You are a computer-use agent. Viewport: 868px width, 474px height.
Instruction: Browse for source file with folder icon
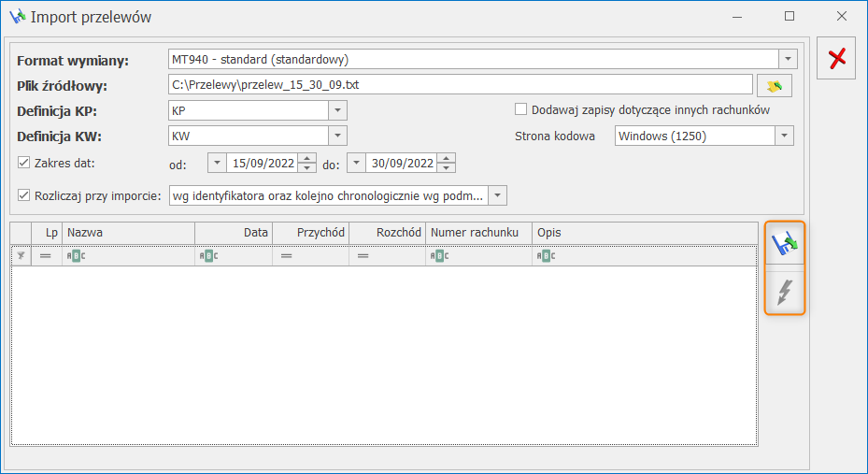tap(774, 86)
